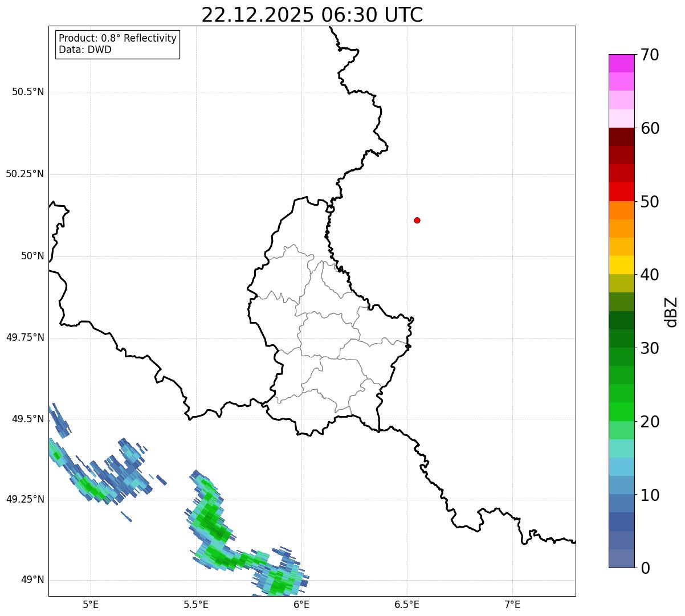Image resolution: width=685 pixels, height=616 pixels.
Task: Click the colorbar tick label 20
Action: pos(650,422)
